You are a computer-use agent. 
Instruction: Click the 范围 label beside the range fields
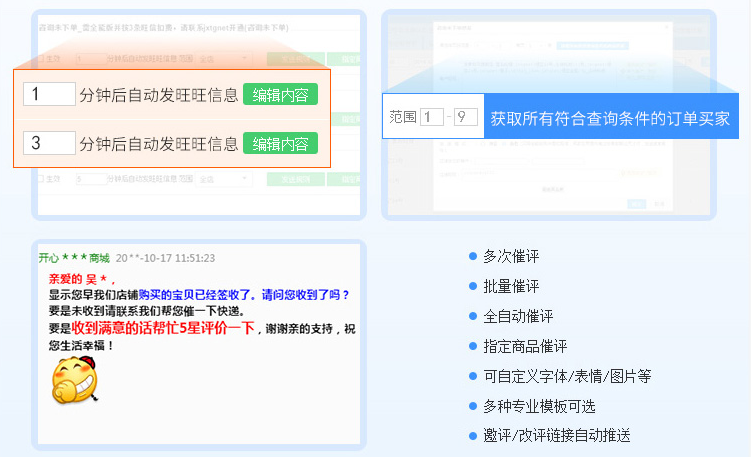pyautogui.click(x=403, y=117)
